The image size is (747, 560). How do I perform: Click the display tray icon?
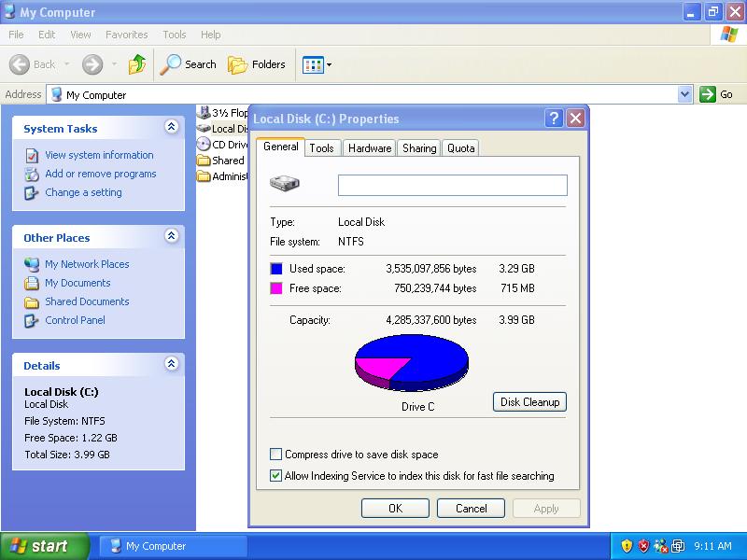point(678,546)
